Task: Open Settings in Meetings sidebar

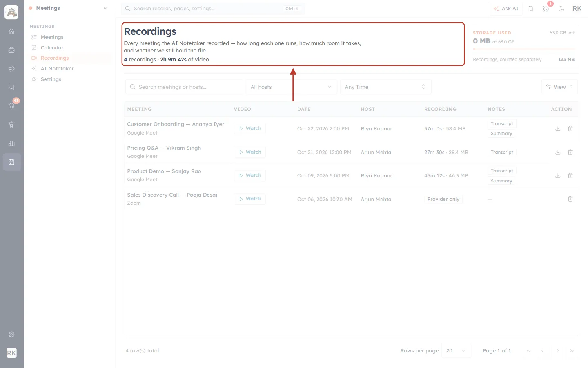Action: [51, 79]
